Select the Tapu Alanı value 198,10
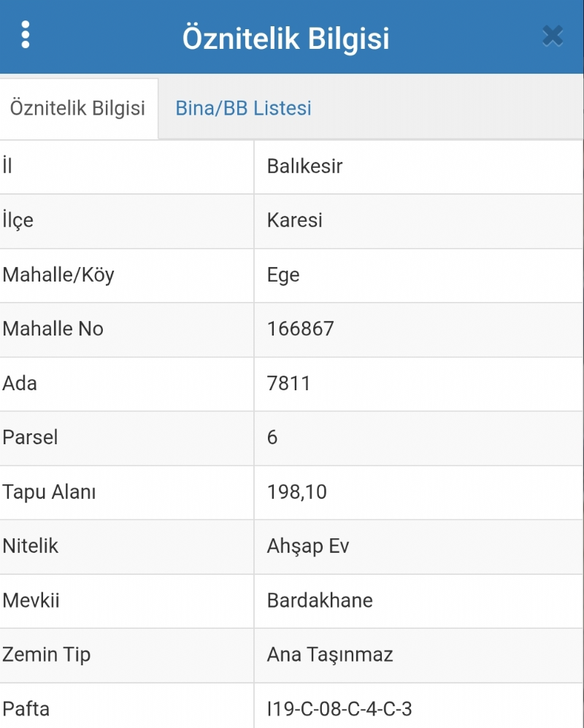Viewport: 584px width, 728px height. click(297, 492)
